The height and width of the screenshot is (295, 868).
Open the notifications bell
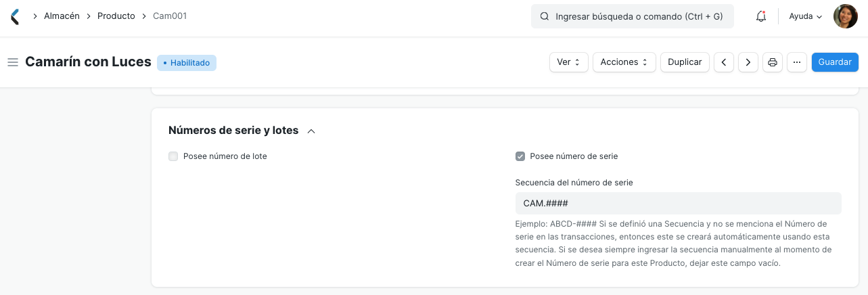point(761,16)
